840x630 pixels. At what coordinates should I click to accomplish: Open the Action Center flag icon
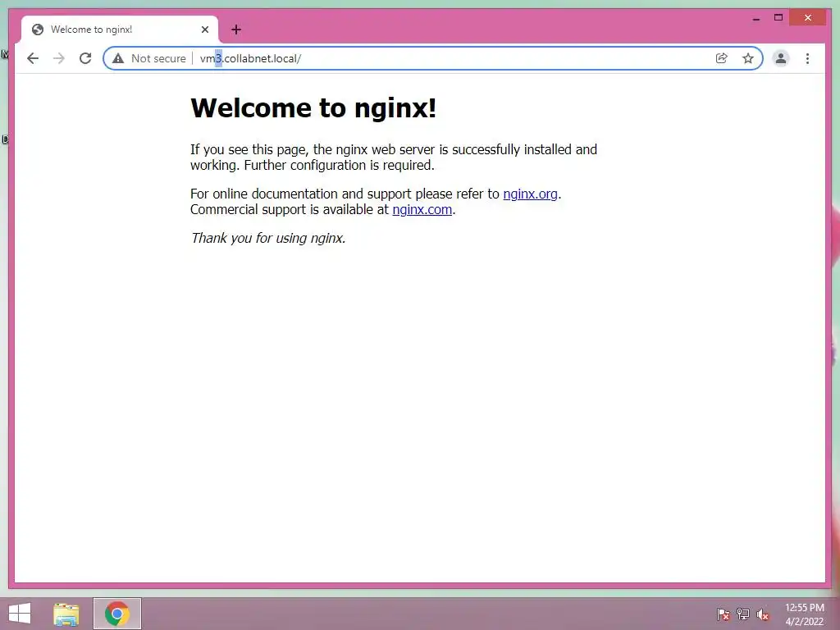click(x=724, y=614)
